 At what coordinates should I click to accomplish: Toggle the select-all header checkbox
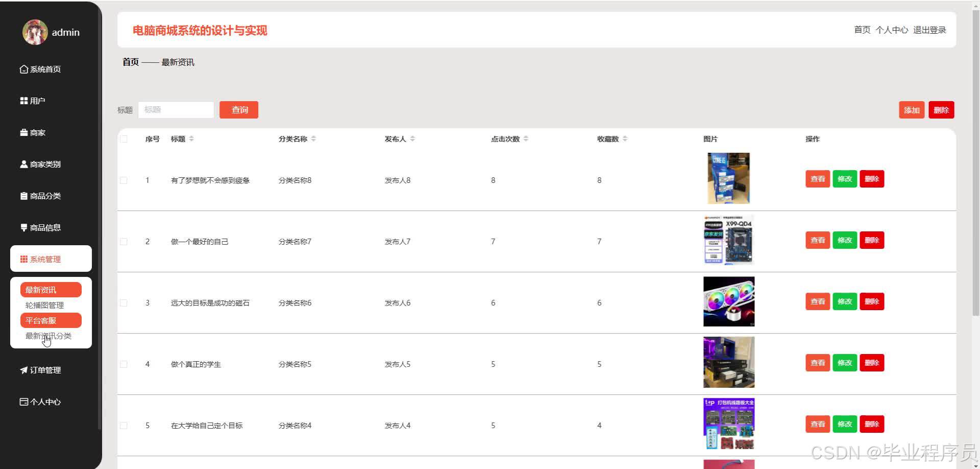pos(124,139)
